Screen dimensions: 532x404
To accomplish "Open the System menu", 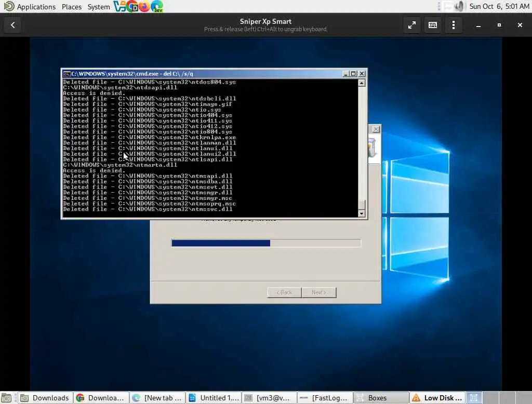I will 99,6.
